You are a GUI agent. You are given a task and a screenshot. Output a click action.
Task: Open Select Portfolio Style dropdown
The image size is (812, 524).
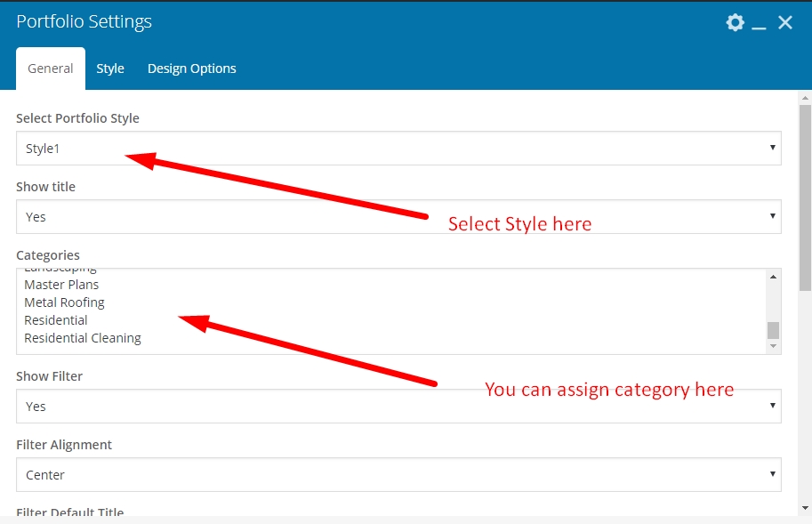coord(398,149)
